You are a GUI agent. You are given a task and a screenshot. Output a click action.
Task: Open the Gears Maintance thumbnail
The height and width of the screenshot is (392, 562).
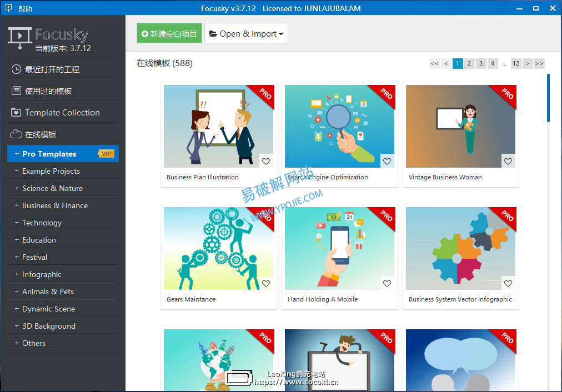(x=219, y=248)
